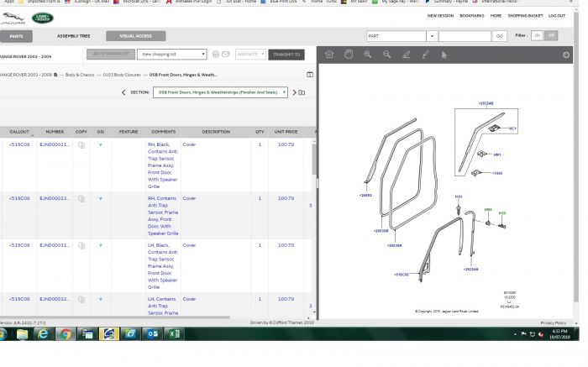Switch to the Assembly Tree tab

(74, 36)
